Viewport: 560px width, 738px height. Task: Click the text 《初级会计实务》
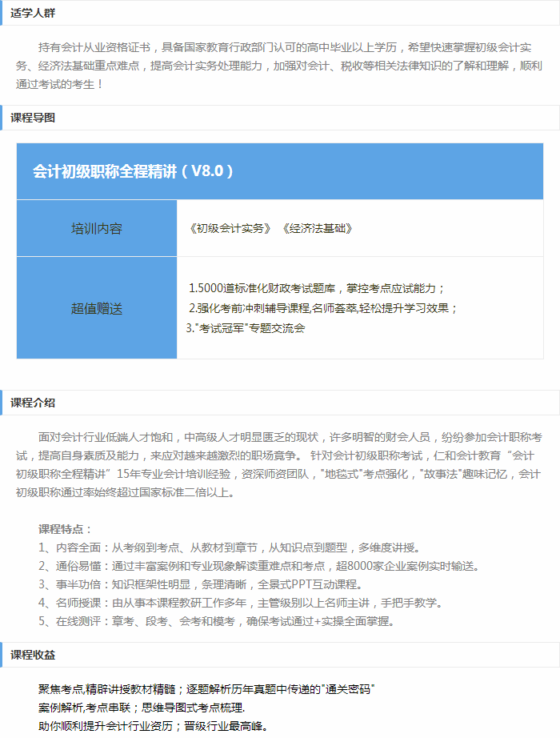(x=230, y=229)
